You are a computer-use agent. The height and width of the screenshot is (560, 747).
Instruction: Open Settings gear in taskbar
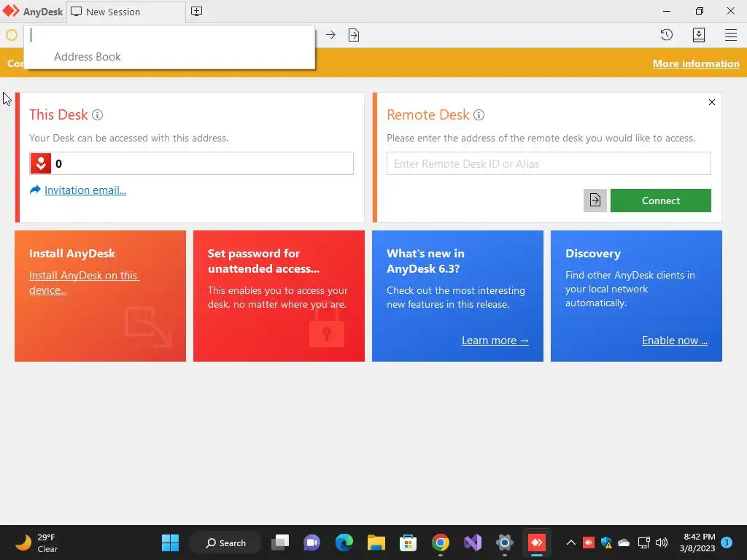(x=505, y=542)
